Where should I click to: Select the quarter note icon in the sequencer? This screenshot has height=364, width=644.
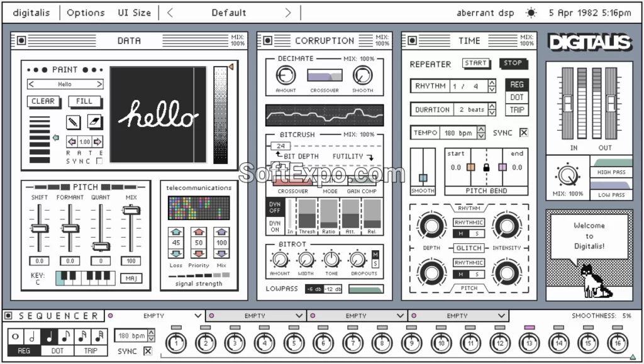click(x=49, y=336)
